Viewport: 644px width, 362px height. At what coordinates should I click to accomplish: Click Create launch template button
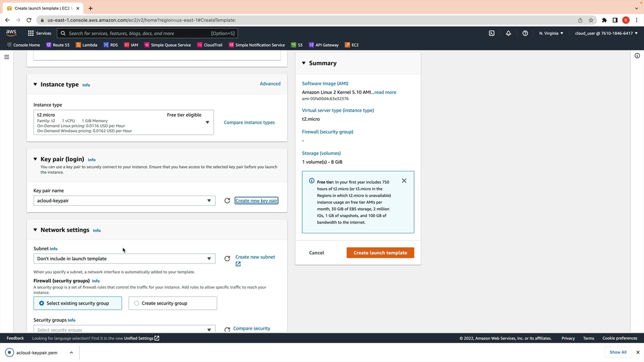[380, 253]
